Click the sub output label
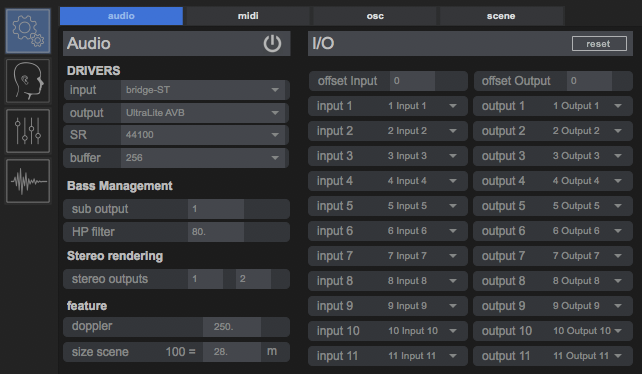This screenshot has width=642, height=374. (100, 209)
